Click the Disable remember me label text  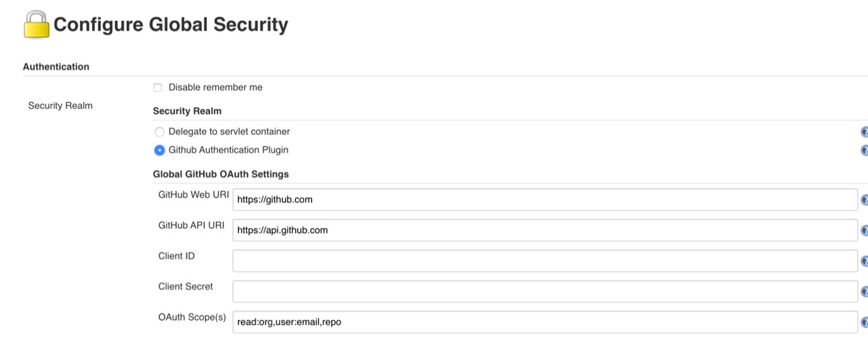(x=215, y=87)
